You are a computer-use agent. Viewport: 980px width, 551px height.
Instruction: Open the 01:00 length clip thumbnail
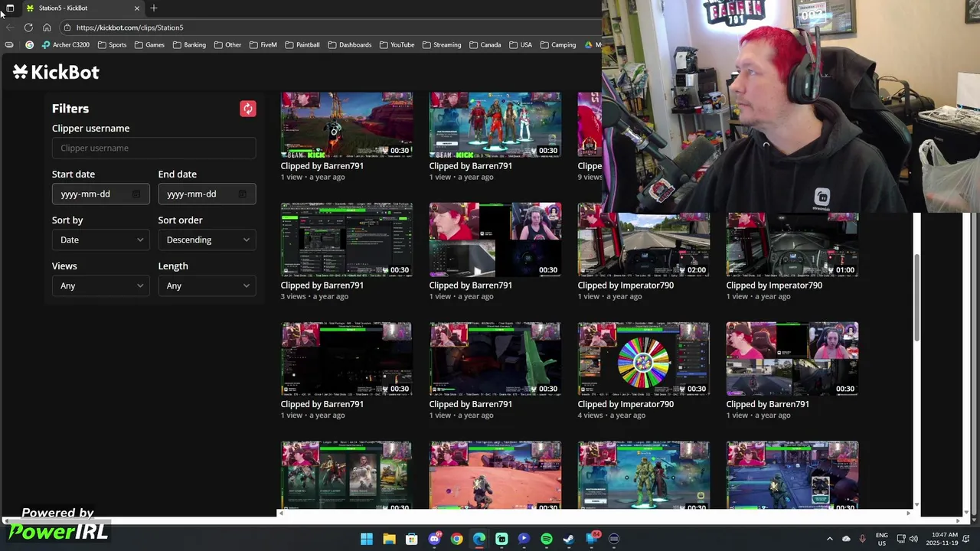click(x=792, y=245)
